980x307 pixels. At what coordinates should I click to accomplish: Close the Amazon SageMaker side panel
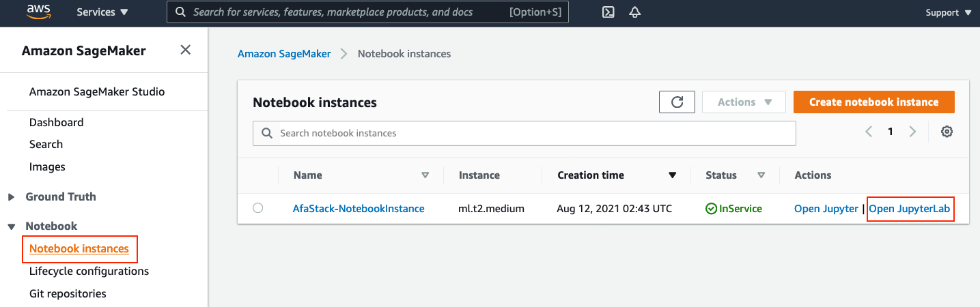(185, 50)
